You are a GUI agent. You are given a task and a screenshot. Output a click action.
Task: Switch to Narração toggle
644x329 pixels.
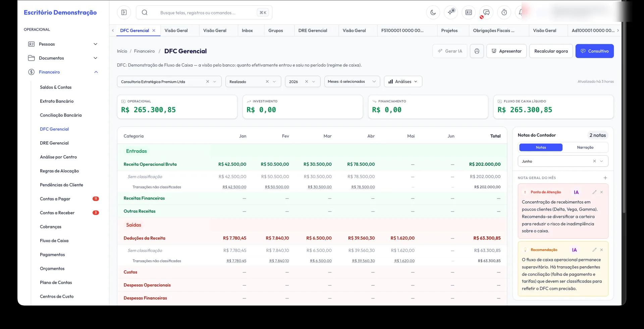[x=585, y=147]
